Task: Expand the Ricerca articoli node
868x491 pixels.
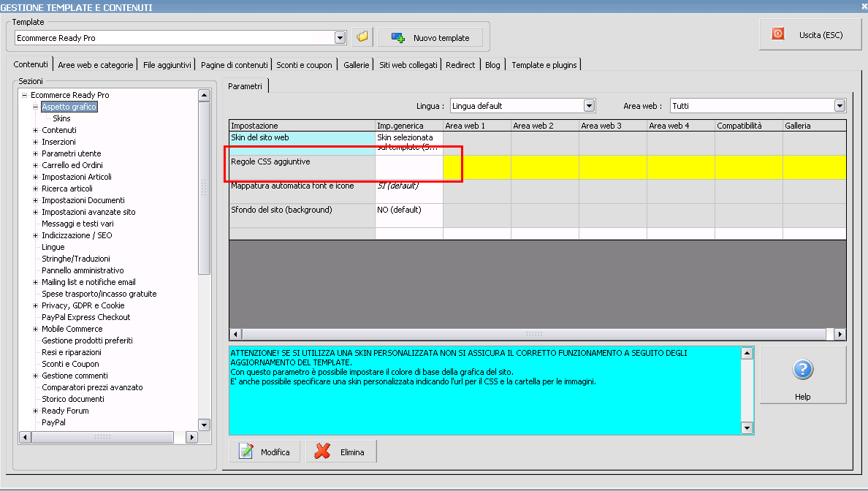Action: (x=35, y=189)
